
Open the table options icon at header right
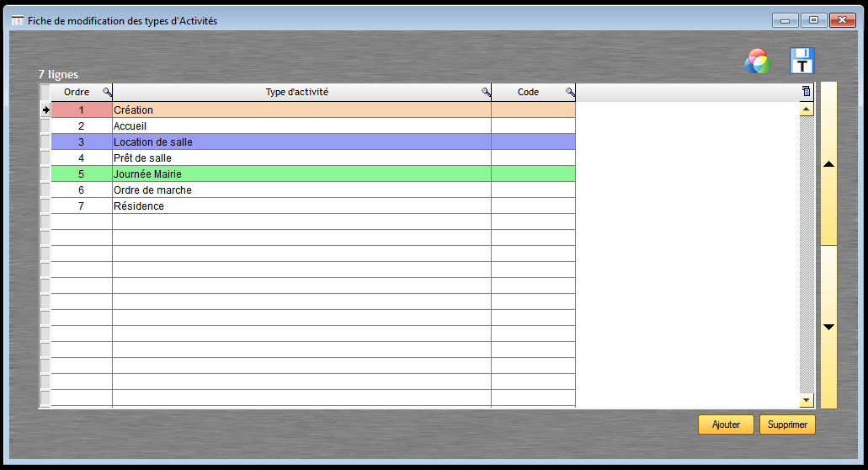807,92
